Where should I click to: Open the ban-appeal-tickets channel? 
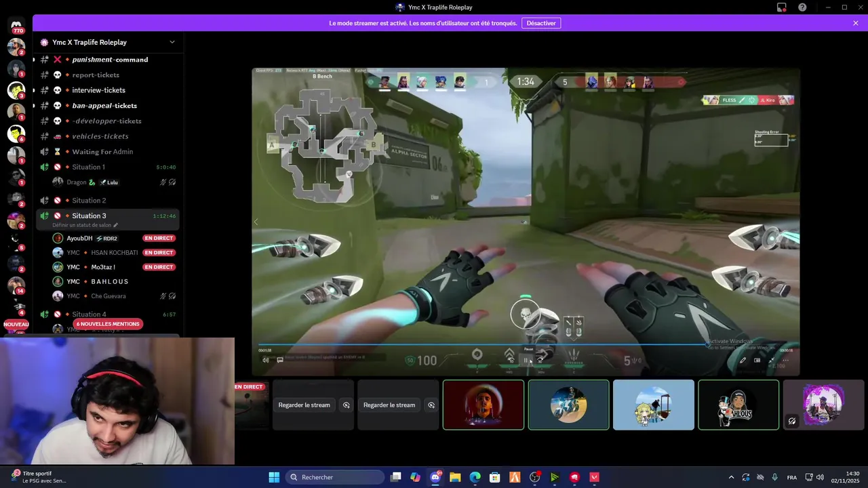click(109, 106)
